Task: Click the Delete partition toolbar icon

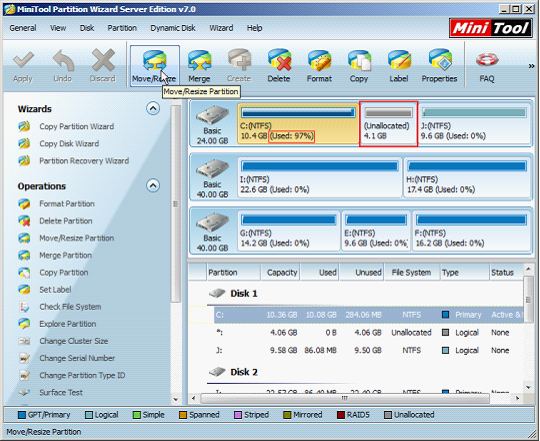Action: (279, 61)
